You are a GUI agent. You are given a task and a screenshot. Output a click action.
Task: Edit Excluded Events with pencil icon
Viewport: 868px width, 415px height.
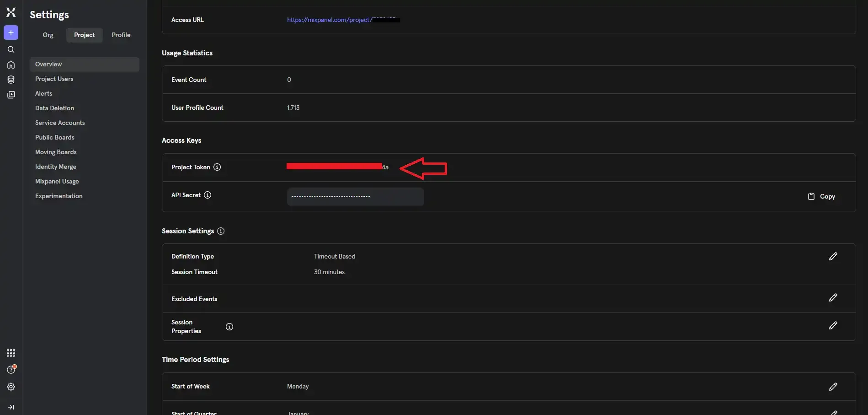(833, 297)
